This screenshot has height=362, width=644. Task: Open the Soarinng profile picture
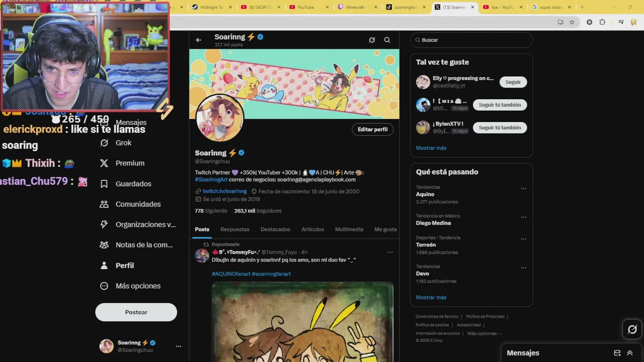tap(220, 118)
